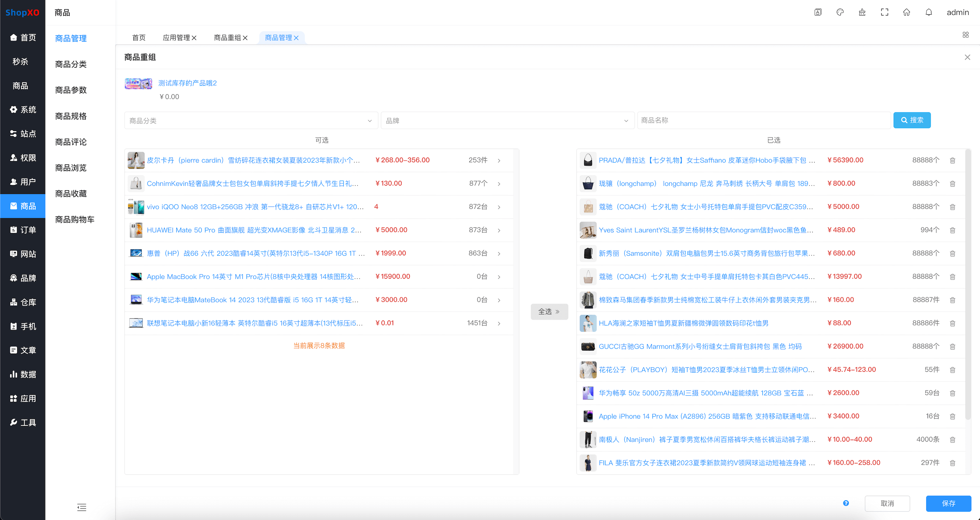Expand the 商品分类 category dropdown

(251, 121)
